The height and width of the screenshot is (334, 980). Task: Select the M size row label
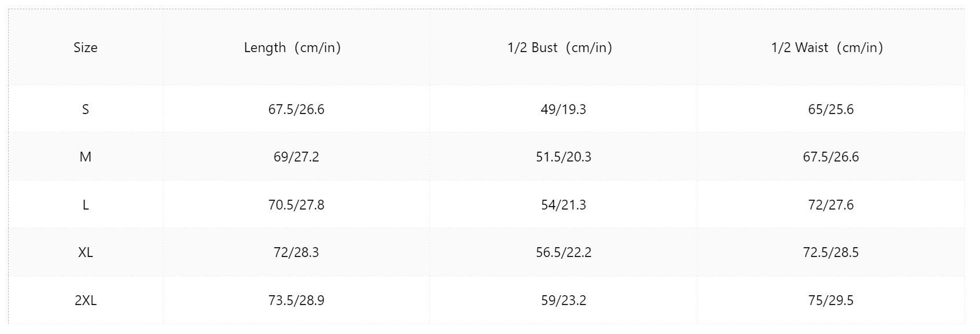[x=85, y=157]
